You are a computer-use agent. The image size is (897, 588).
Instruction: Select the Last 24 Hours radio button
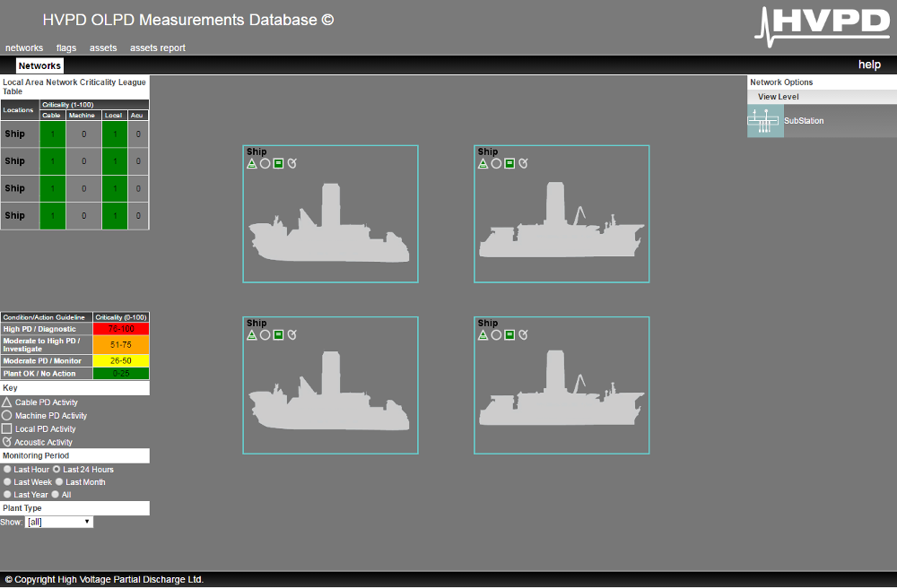click(x=57, y=469)
